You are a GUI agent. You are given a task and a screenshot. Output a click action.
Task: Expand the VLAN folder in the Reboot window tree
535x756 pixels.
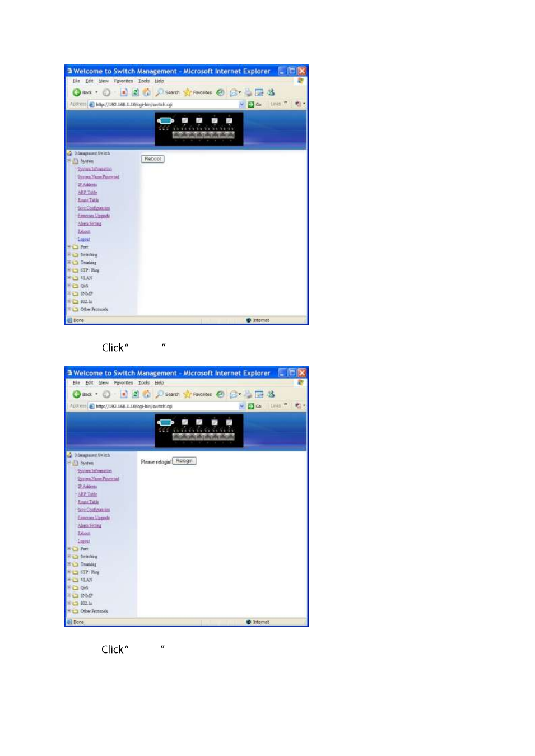tap(69, 278)
